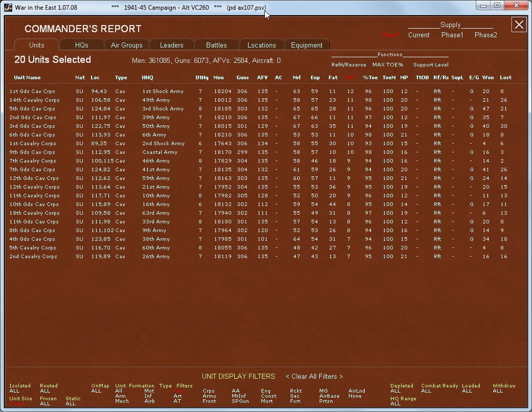Open the Air Groups tab
The height and width of the screenshot is (412, 532).
[x=126, y=45]
